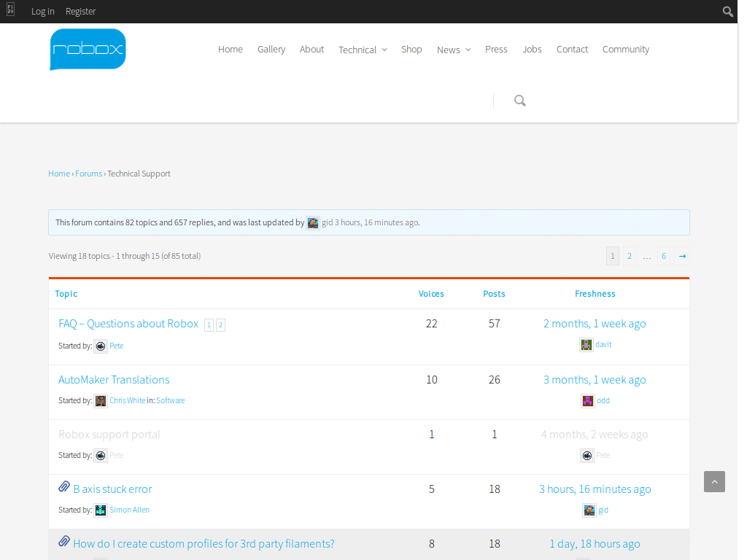
Task: Click the scroll-to-top arrow button
Action: pos(715,481)
